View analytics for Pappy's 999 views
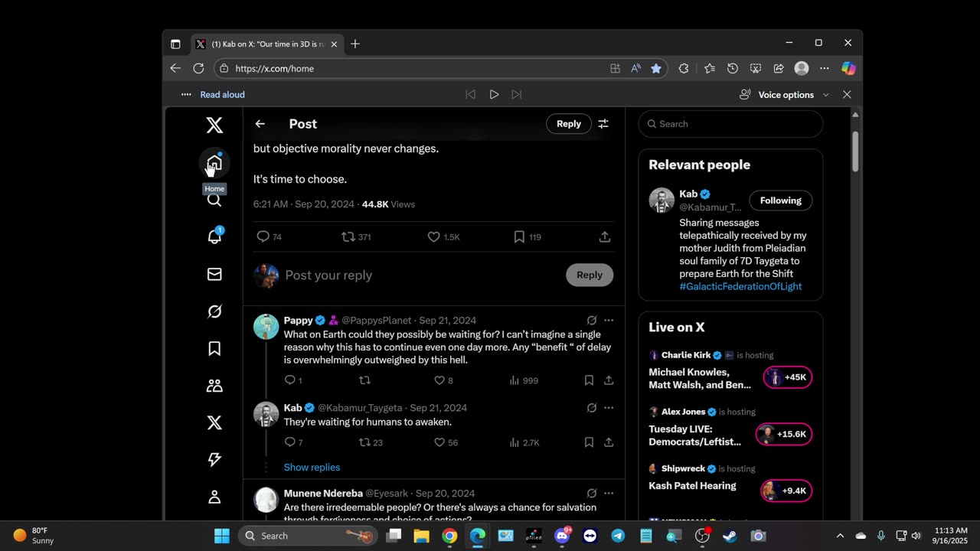 click(x=524, y=380)
